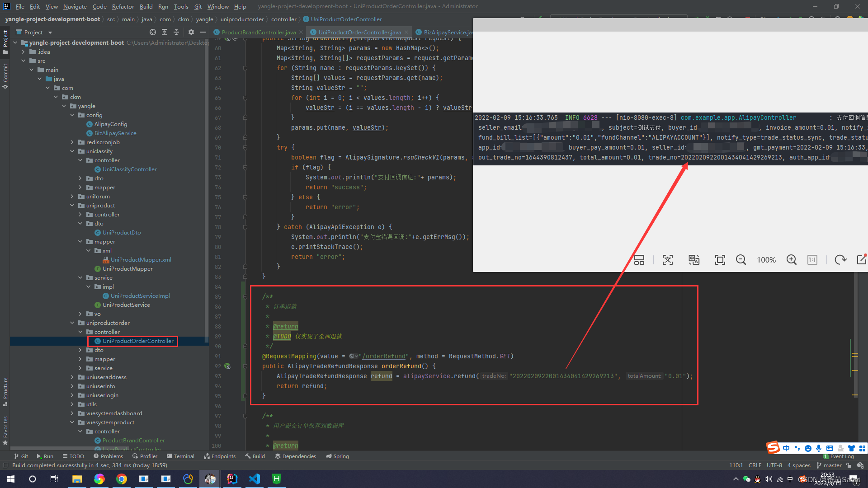Click the edit image icon in preview
The image size is (868, 488).
coord(862,259)
